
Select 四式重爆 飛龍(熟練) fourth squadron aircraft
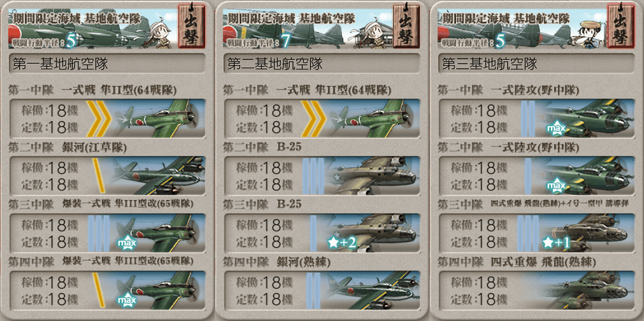pos(587,290)
